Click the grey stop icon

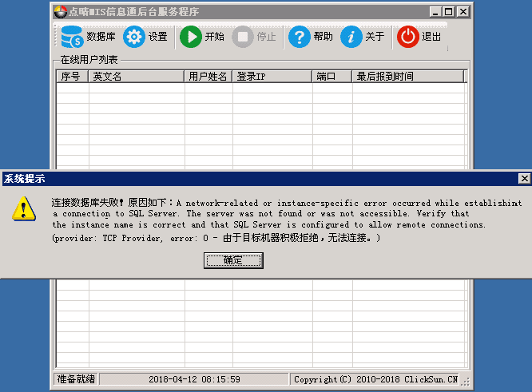(x=243, y=37)
